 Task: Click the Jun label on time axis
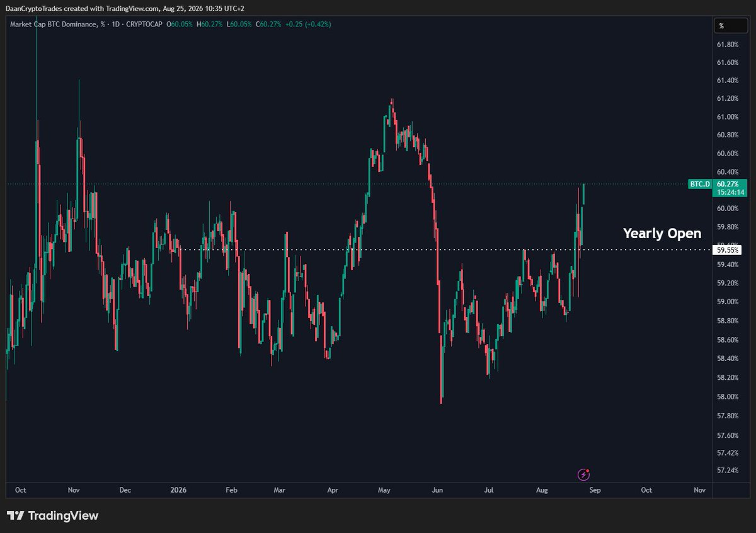[x=438, y=490]
